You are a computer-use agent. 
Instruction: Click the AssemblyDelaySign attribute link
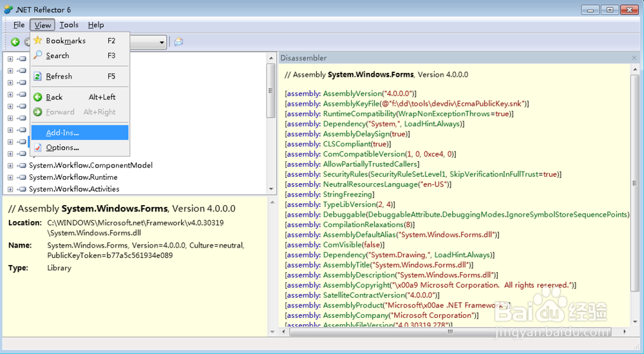356,134
